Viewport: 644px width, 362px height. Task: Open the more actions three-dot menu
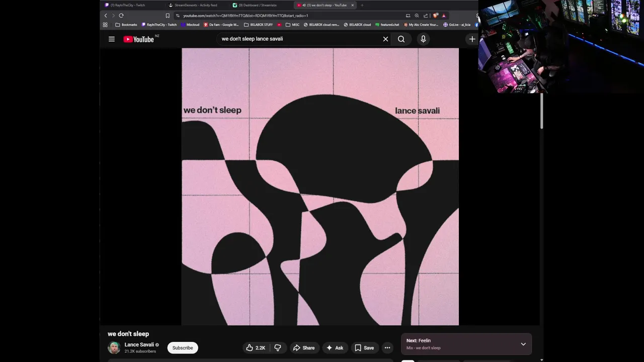(387, 348)
